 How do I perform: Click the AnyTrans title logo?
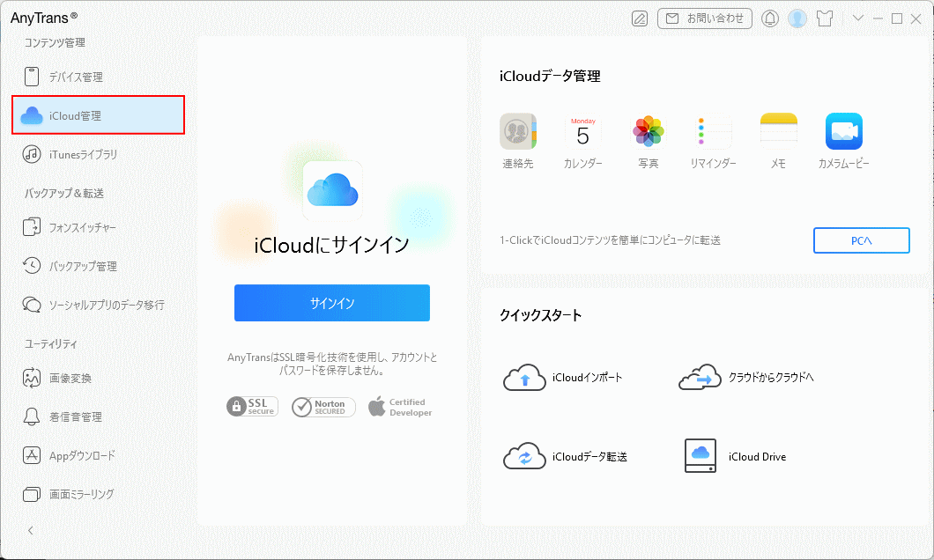44,18
